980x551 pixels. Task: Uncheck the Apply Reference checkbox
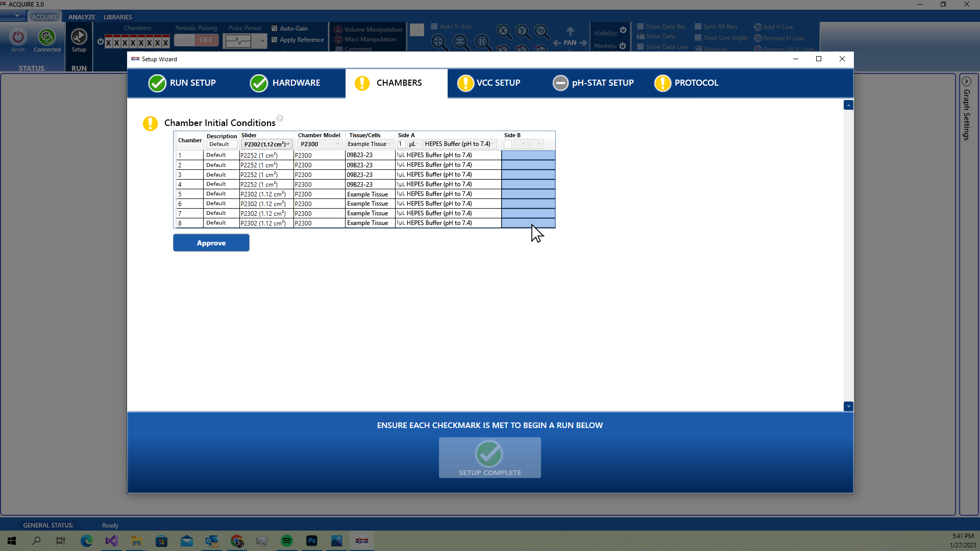click(275, 40)
